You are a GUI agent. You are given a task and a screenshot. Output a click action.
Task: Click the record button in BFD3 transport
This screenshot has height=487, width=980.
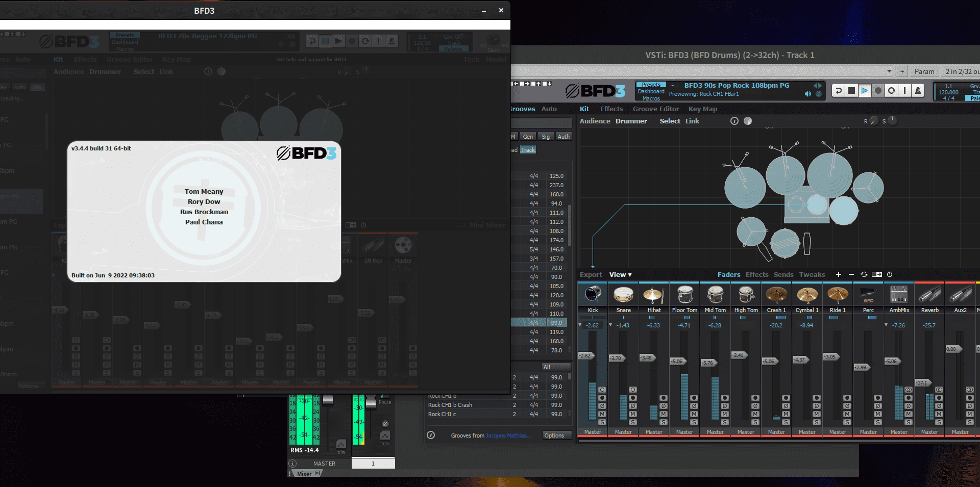(878, 91)
